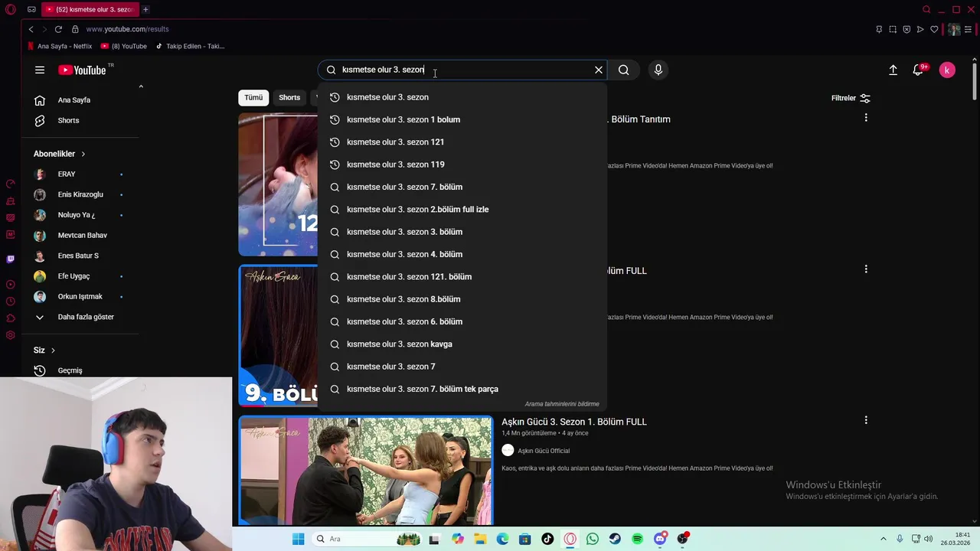The width and height of the screenshot is (980, 551).
Task: Open the YouTube notifications bell
Action: (918, 70)
